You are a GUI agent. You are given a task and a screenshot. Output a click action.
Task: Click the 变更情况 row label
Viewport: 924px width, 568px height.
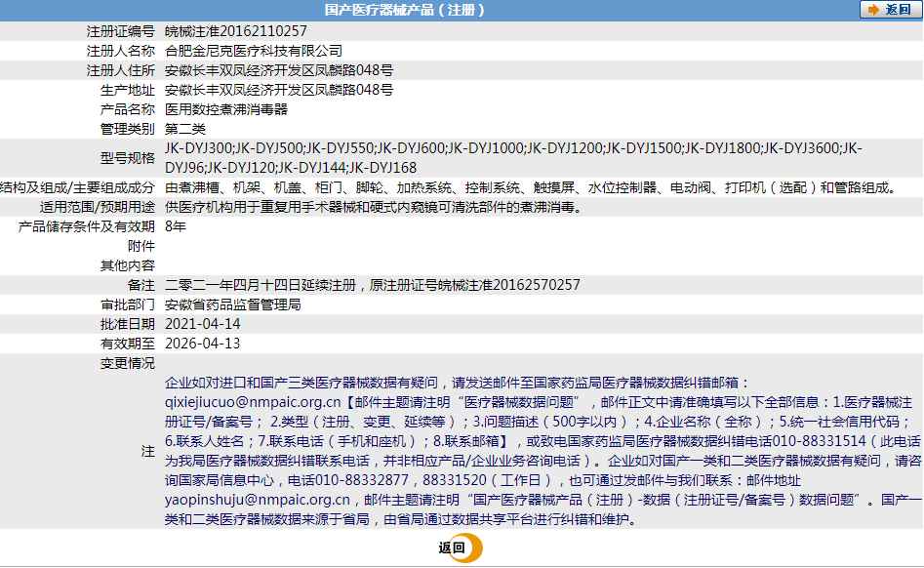coord(127,363)
